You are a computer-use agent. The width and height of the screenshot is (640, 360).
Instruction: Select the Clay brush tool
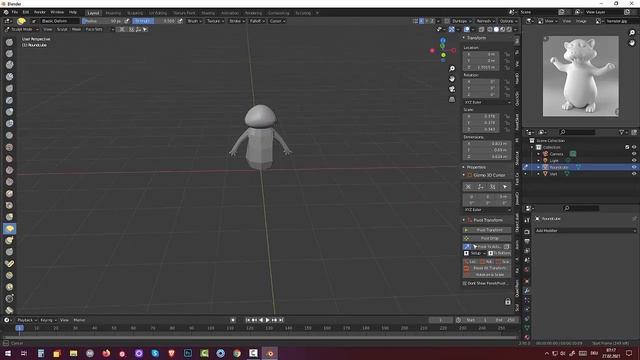point(9,65)
